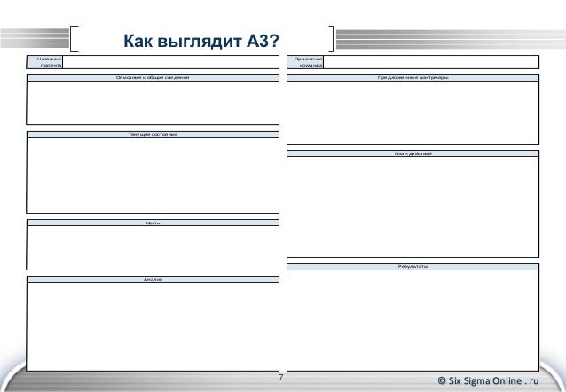This screenshot has height=392, width=566.
Task: Click the "Название проекта" label cell
Action: [44, 62]
